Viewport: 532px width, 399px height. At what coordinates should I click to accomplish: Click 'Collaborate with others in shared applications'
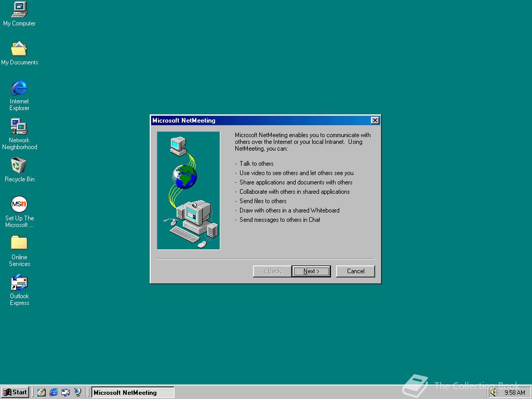pos(295,192)
